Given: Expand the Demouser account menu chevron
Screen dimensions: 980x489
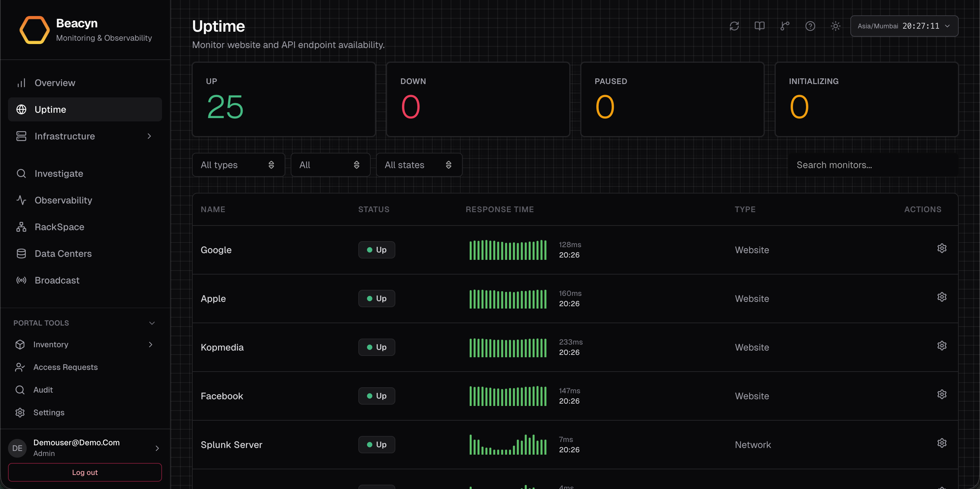Looking at the screenshot, I should 157,448.
